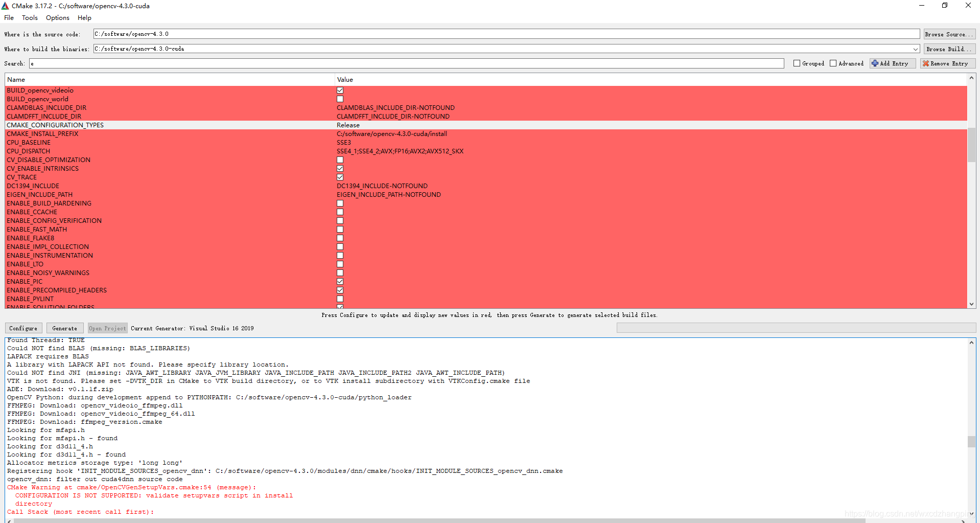Screen dimensions: 980x523
Task: Click the output log scroll up arrow
Action: pyautogui.click(x=971, y=343)
